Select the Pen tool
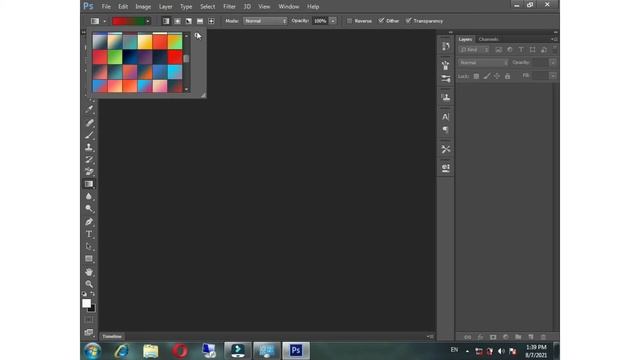The width and height of the screenshot is (640, 360). pos(89,222)
